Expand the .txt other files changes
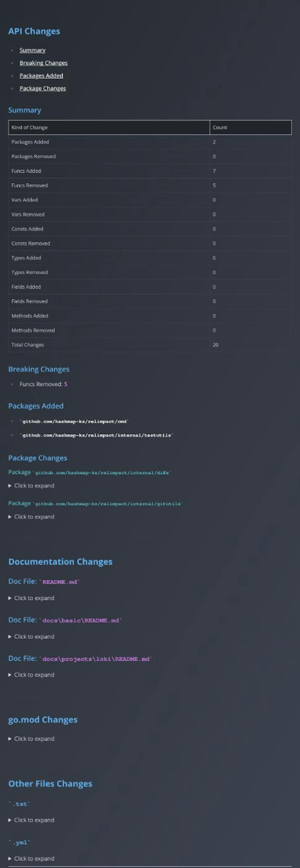 [34, 819]
